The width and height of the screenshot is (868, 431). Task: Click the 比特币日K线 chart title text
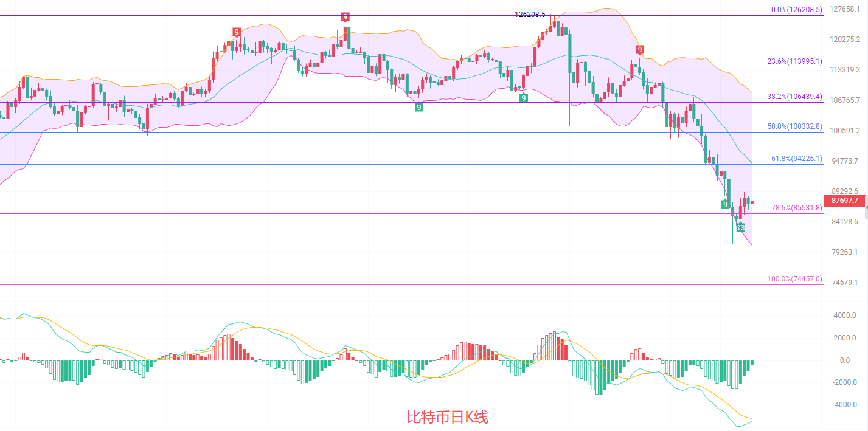pyautogui.click(x=447, y=417)
